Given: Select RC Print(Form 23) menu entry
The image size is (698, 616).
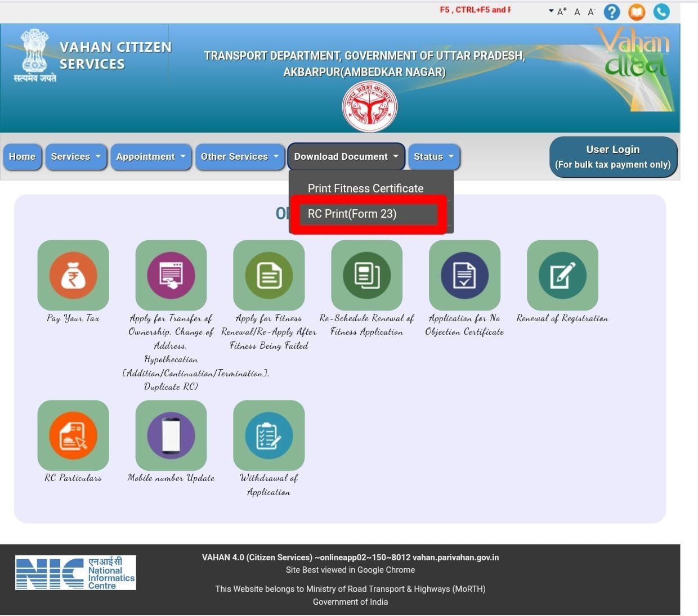Looking at the screenshot, I should [368, 214].
